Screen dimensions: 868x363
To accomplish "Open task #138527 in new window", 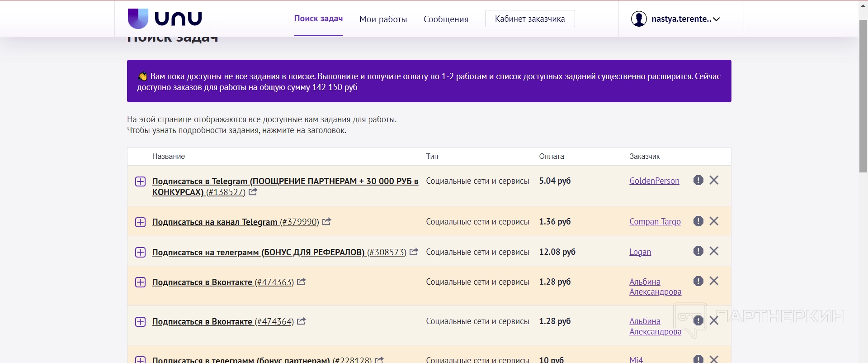I will click(253, 192).
